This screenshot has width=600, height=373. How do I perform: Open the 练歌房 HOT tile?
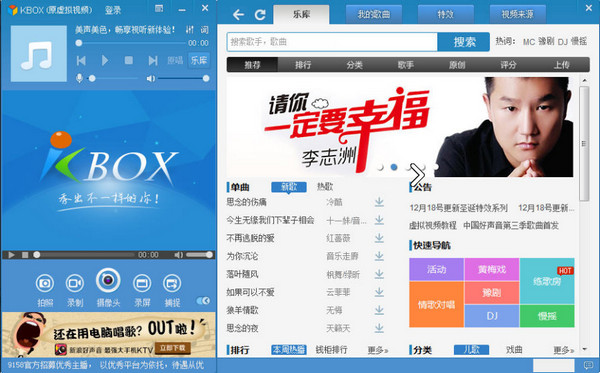click(x=547, y=281)
